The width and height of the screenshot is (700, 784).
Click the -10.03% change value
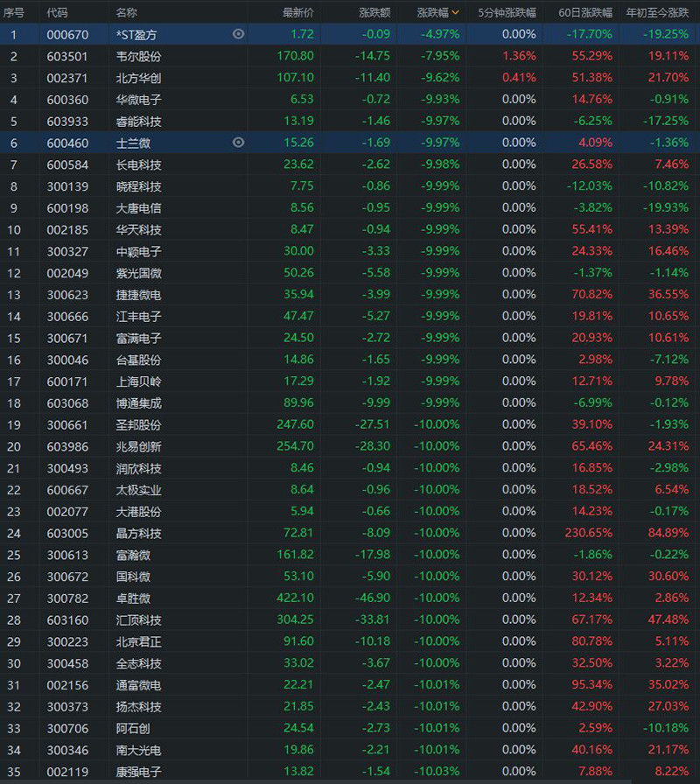[x=437, y=771]
